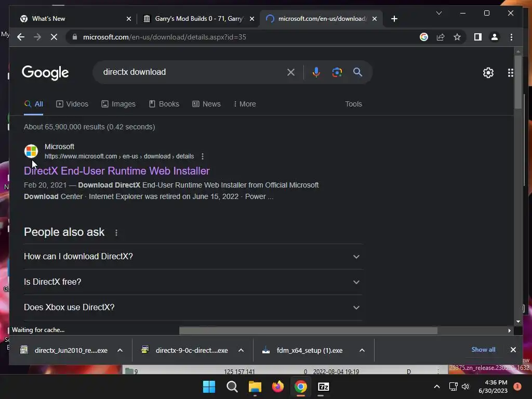532x399 pixels.
Task: Close the microsoft.com download tab
Action: click(375, 19)
